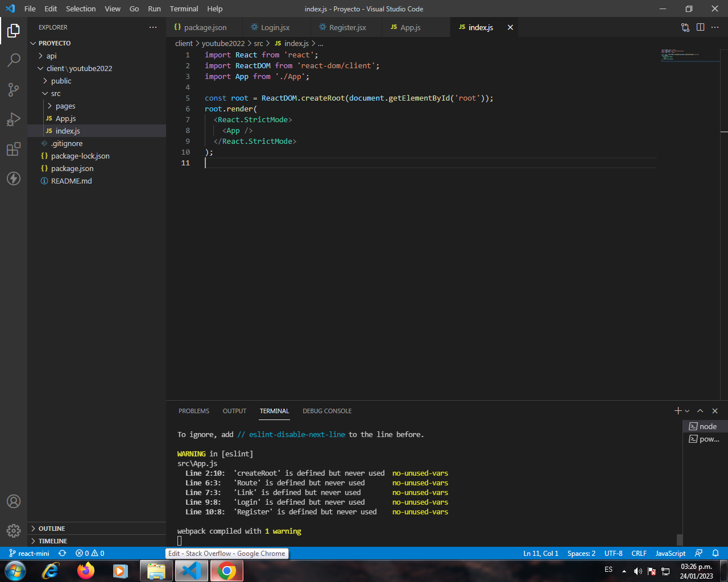Switch to the OUTPUT panel tab
The image size is (728, 582).
[234, 411]
